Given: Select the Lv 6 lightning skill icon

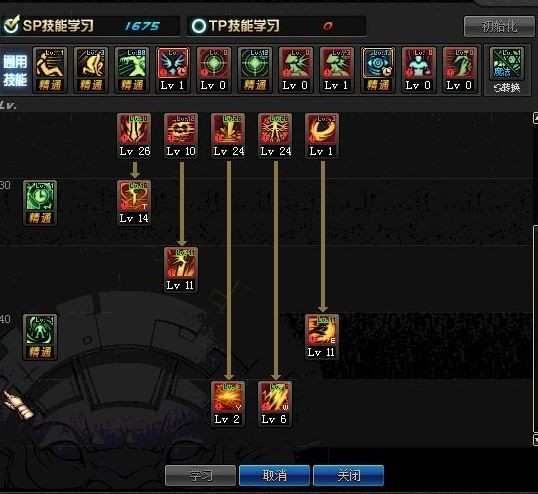Looking at the screenshot, I should point(275,397).
